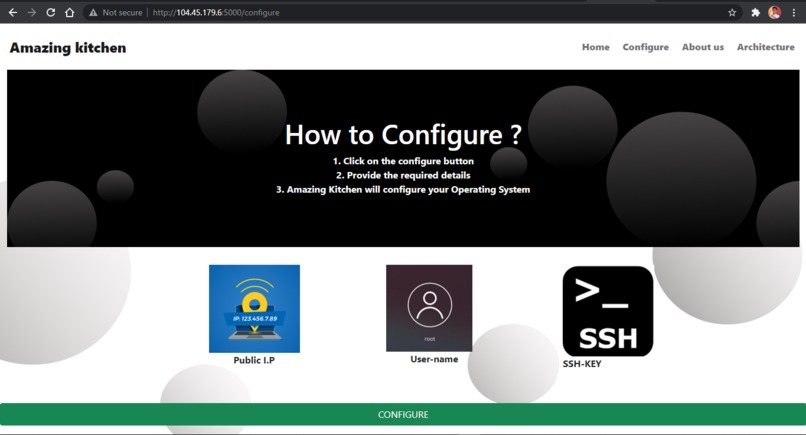Viewport: 806px width, 435px height.
Task: Click the Amazing kitchen site title
Action: (x=68, y=48)
